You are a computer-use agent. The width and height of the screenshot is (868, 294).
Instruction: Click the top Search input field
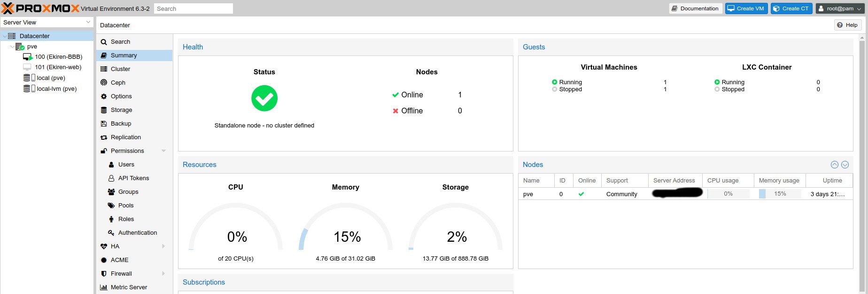194,8
